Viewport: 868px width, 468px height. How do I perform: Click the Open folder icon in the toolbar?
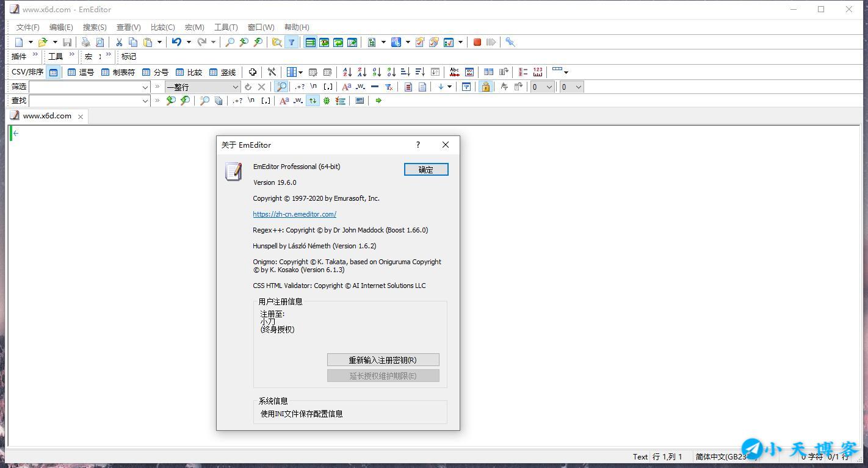43,42
